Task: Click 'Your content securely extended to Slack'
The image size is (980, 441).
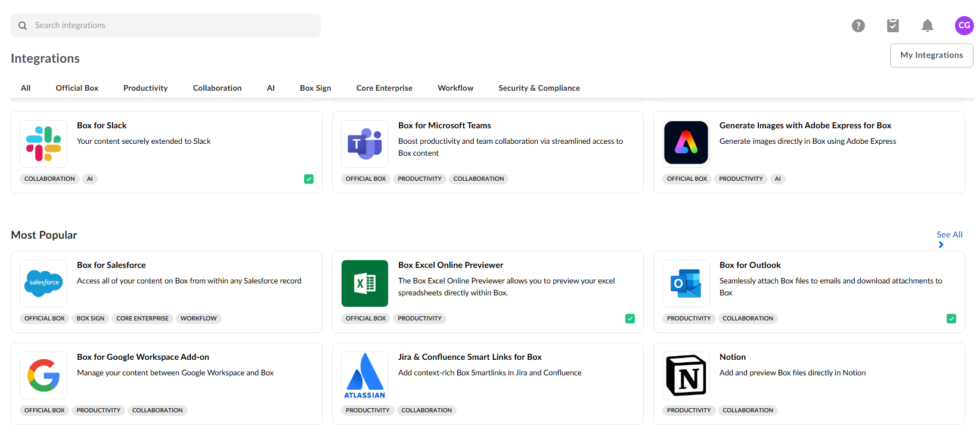Action: [x=144, y=141]
